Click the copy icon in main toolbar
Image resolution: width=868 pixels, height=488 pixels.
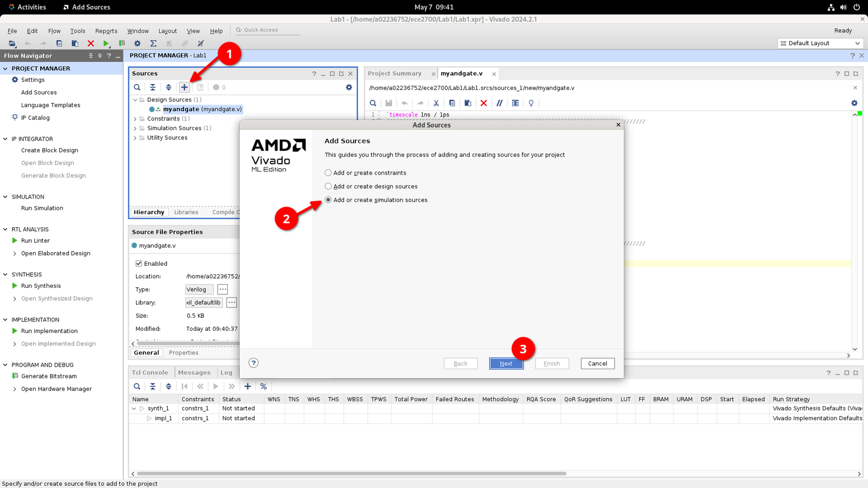[x=59, y=43]
